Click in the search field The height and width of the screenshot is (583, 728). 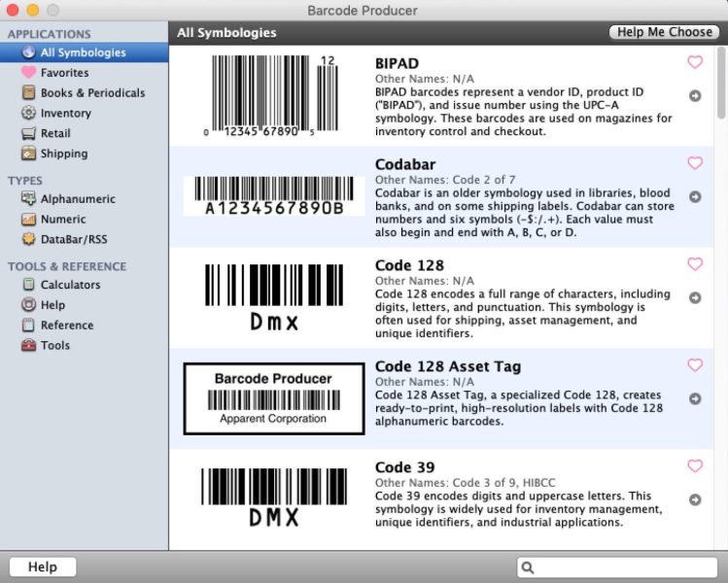617,567
